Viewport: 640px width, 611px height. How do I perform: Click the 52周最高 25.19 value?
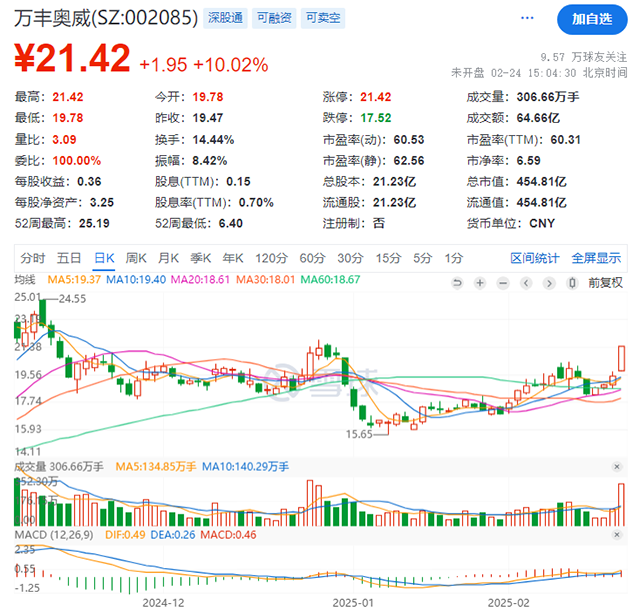94,223
